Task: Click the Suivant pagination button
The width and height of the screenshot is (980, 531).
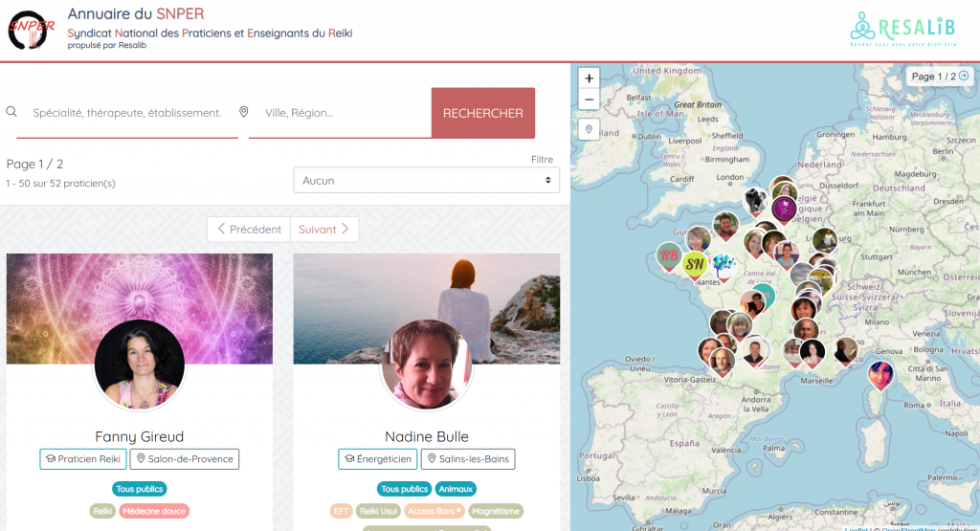Action: click(323, 230)
